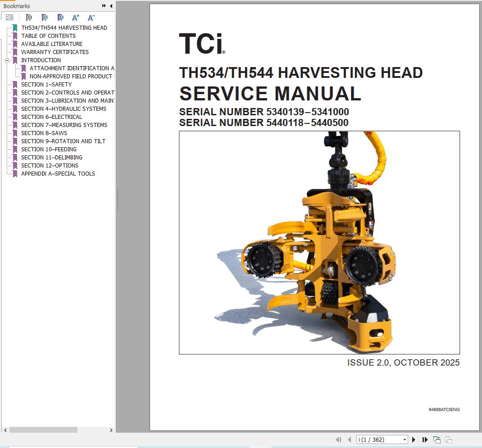Viewport: 482px width, 448px height.
Task: Open APPENDIX A–SPECIAL TOOLS bookmark
Action: pyautogui.click(x=57, y=173)
